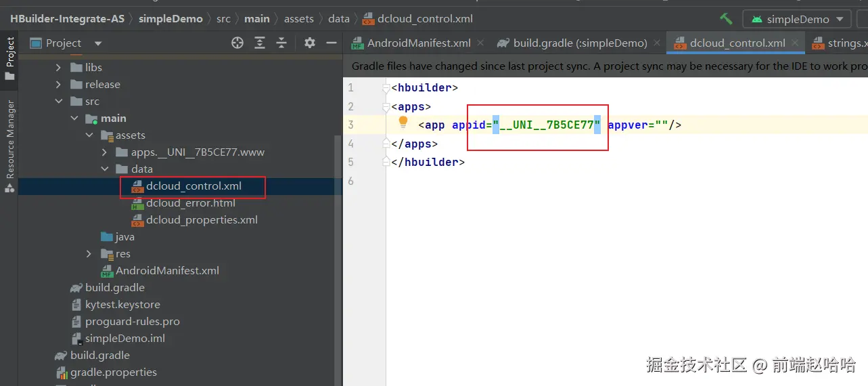Hide the Project panel with minimize icon
Screen dimensions: 868x386
pos(332,43)
